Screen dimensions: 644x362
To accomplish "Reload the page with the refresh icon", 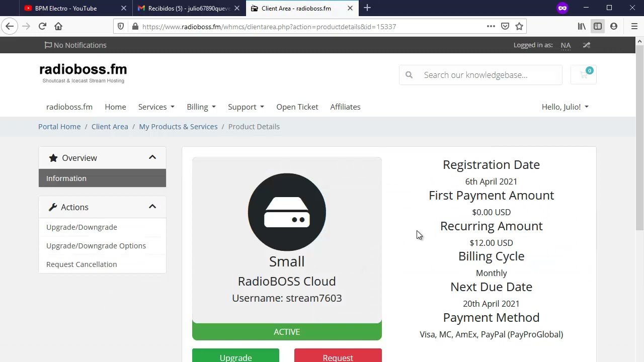I will [x=42, y=26].
